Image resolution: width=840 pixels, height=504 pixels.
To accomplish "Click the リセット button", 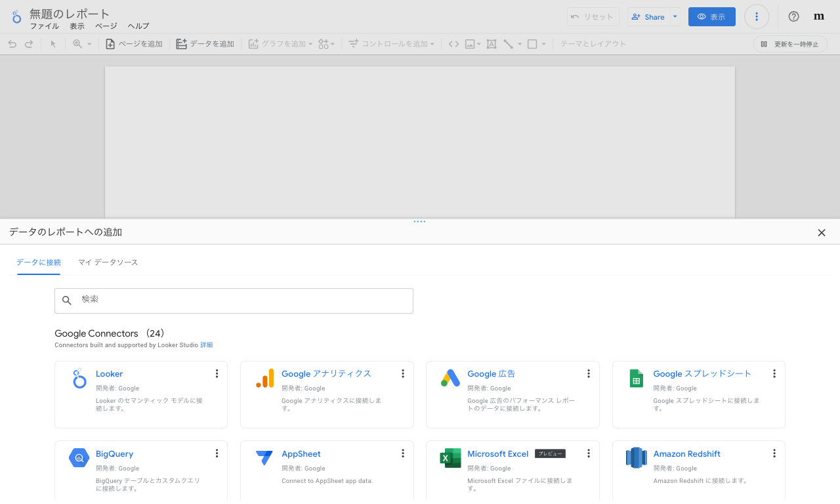I will (x=593, y=17).
